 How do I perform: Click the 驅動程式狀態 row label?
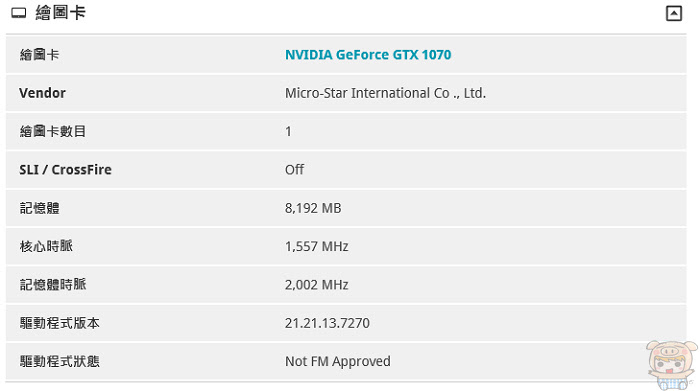(x=59, y=361)
